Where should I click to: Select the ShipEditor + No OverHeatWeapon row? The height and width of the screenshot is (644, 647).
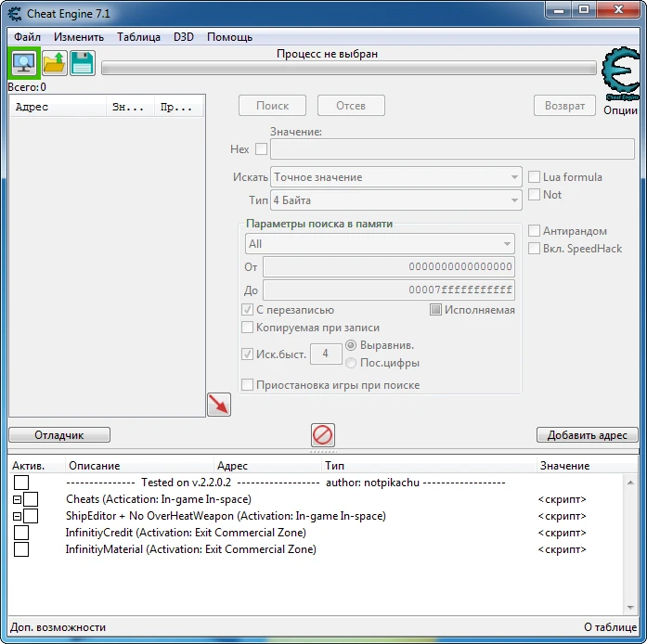point(316,516)
